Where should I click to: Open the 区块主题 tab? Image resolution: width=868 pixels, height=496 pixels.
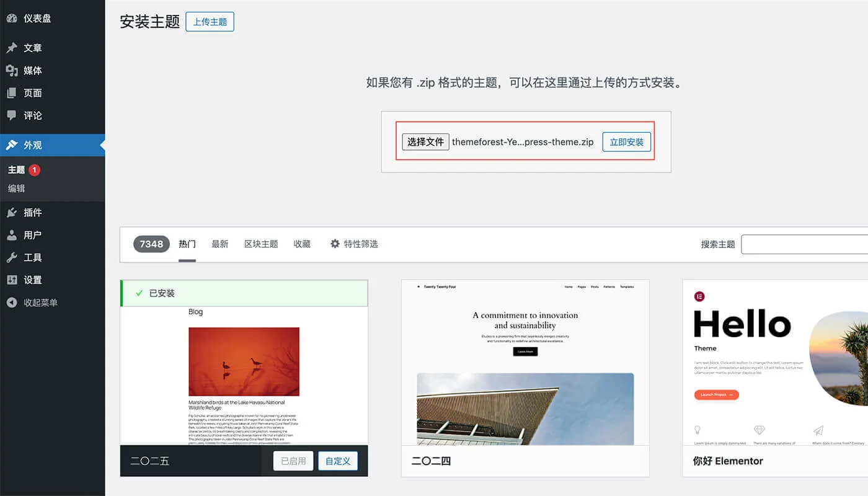tap(261, 244)
